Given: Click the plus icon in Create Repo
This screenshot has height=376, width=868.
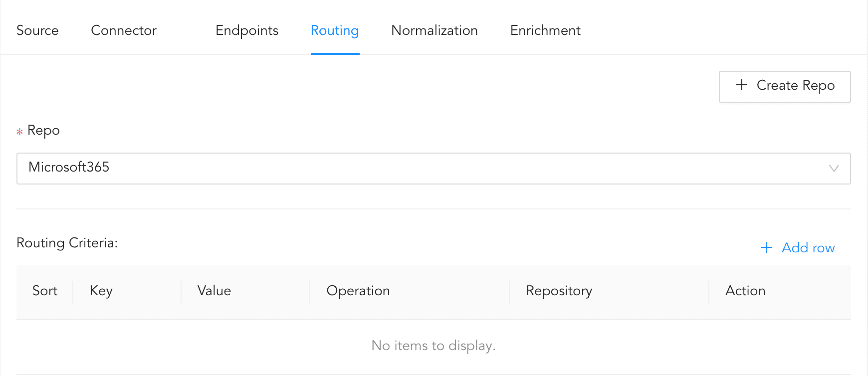Looking at the screenshot, I should coord(742,85).
